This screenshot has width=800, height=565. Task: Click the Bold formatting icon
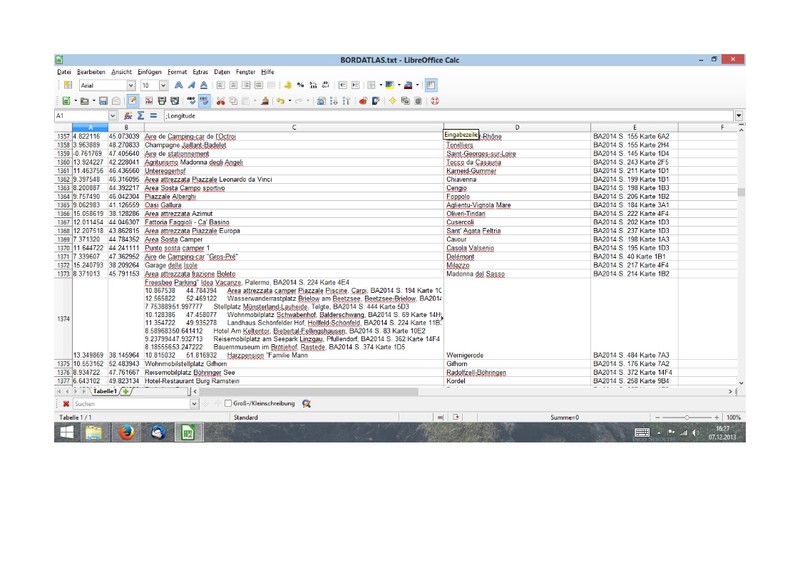tap(179, 86)
